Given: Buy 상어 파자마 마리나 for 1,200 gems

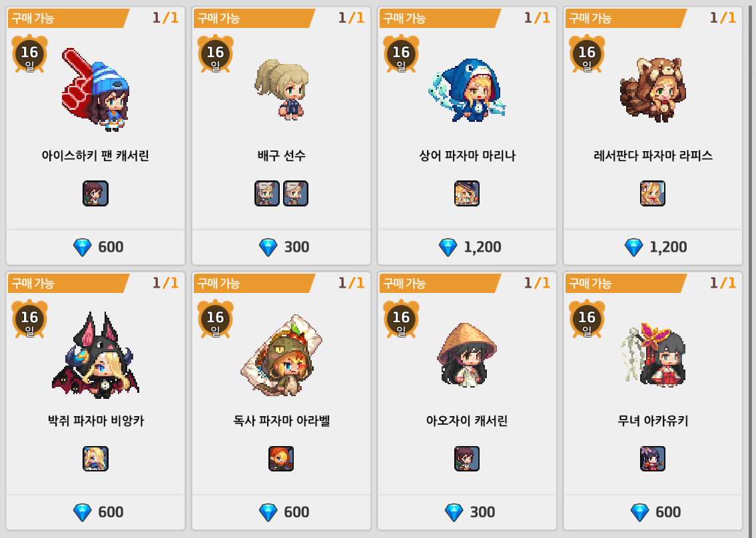Looking at the screenshot, I should click(x=467, y=247).
